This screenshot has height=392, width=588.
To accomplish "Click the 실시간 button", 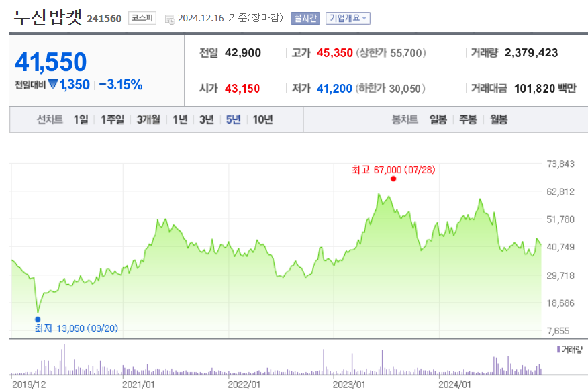I will tap(305, 18).
